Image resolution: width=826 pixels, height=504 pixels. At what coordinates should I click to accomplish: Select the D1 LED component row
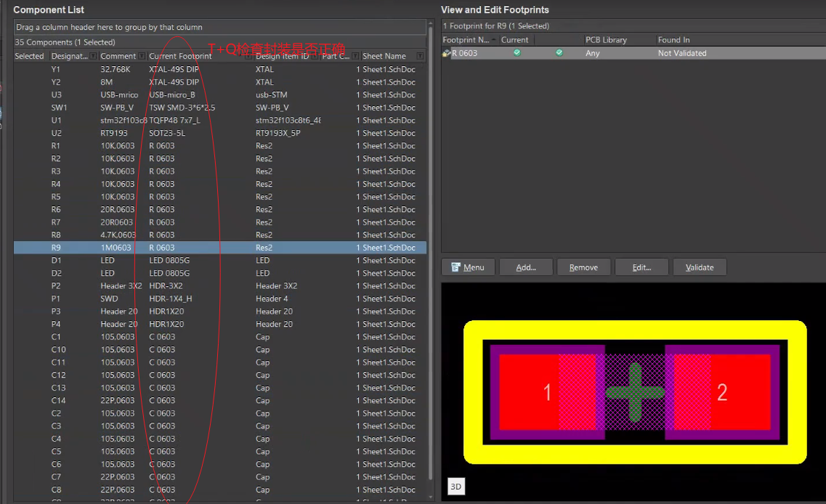[x=219, y=260]
